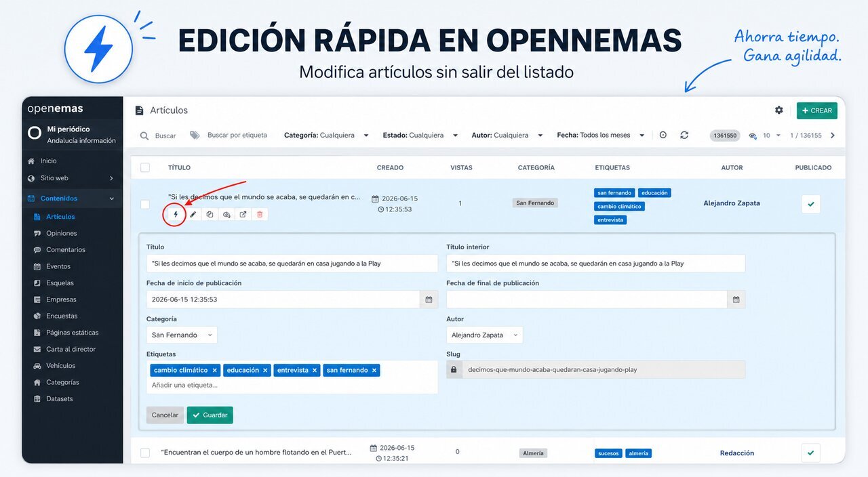Remove the cambio climático tag
The height and width of the screenshot is (477, 868).
pyautogui.click(x=214, y=371)
